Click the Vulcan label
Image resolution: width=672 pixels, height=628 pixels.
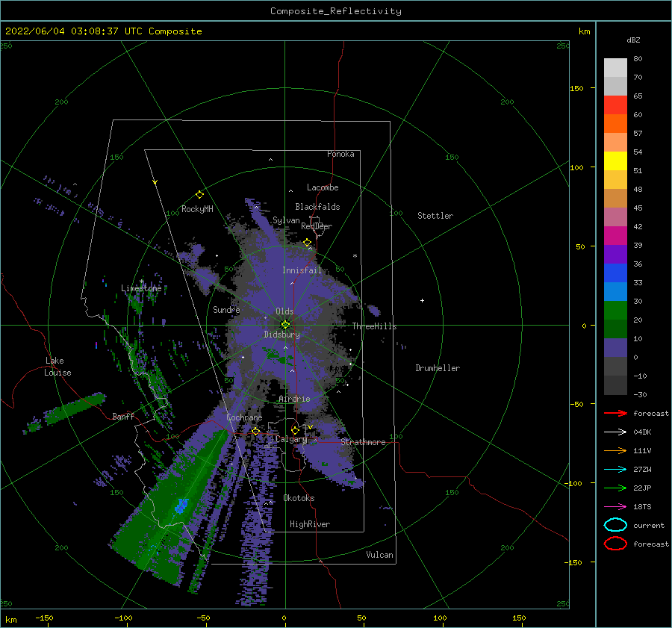point(380,555)
